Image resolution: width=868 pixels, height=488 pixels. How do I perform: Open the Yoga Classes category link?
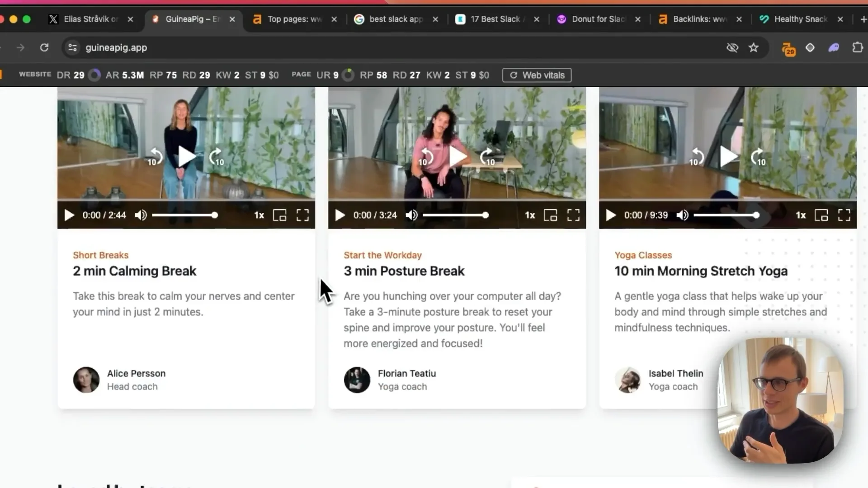coord(643,255)
